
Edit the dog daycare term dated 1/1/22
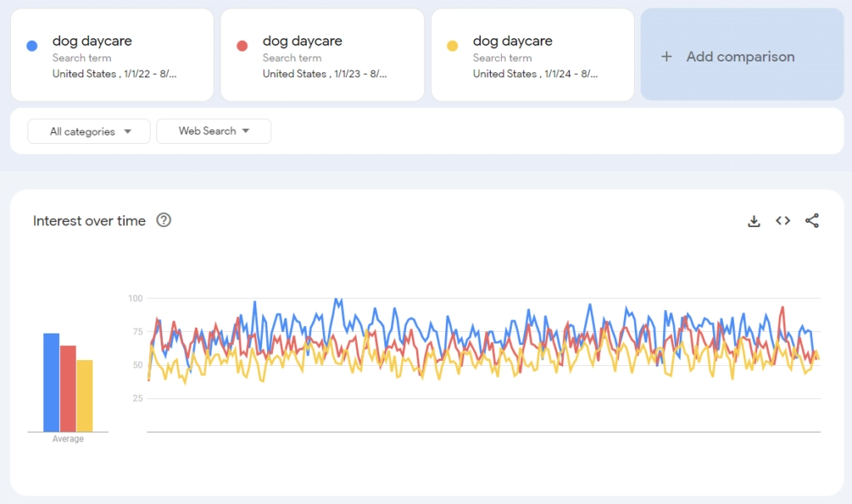pos(112,55)
